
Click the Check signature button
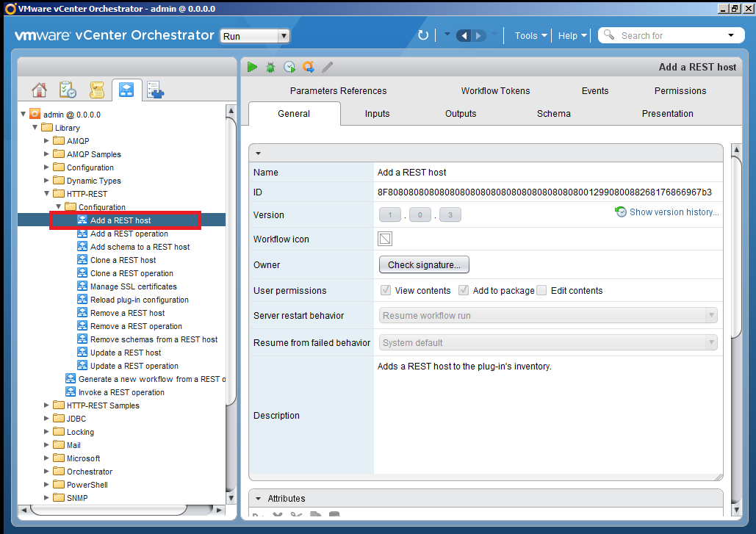(x=424, y=264)
